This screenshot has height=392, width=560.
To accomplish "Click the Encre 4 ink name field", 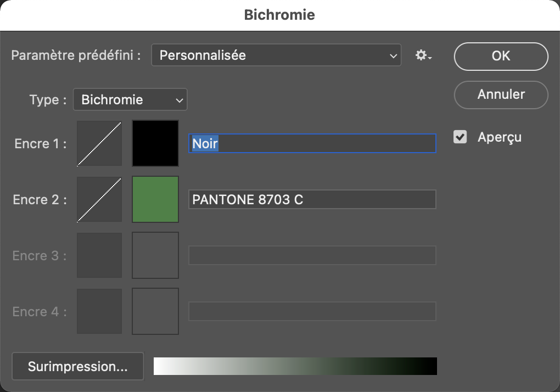I will pyautogui.click(x=312, y=311).
